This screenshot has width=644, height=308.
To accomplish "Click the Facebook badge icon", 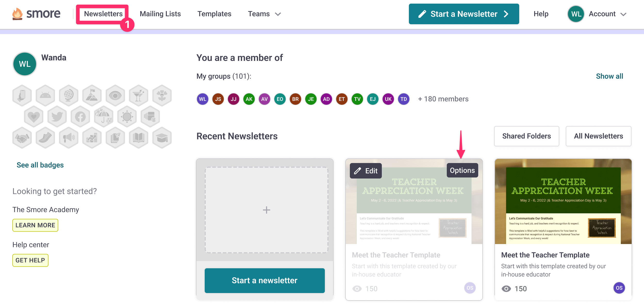I will [x=80, y=117].
